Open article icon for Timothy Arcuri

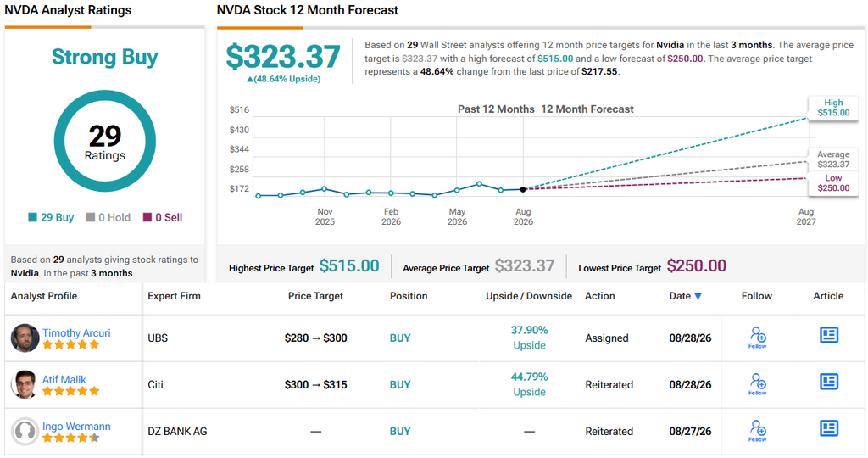[x=829, y=335]
